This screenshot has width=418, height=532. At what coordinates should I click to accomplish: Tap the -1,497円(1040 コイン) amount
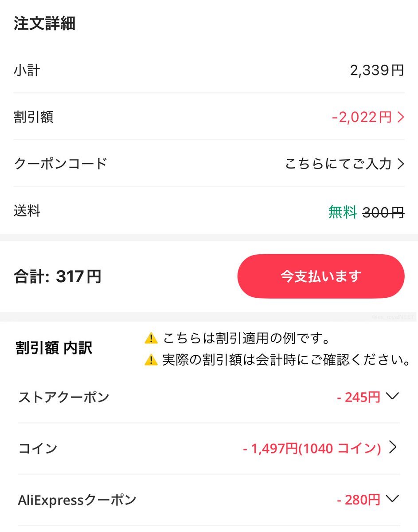312,448
